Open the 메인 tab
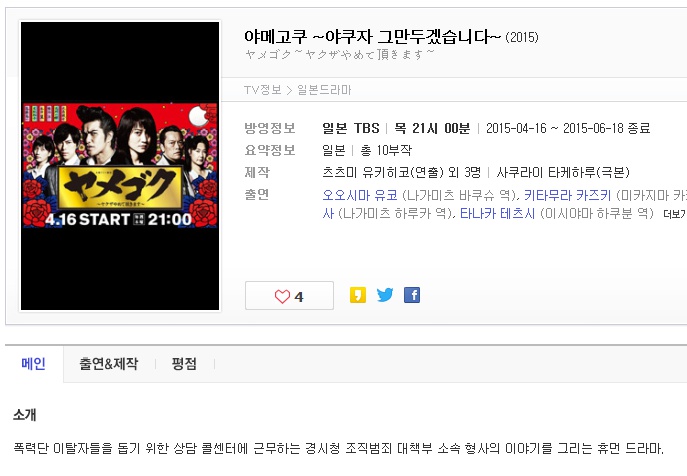687x476 pixels. (34, 364)
